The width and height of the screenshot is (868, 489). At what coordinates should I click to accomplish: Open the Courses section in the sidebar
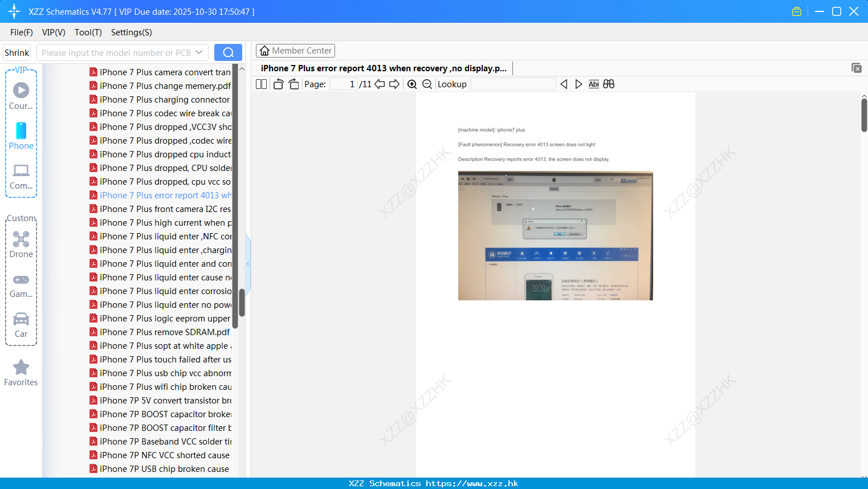21,96
